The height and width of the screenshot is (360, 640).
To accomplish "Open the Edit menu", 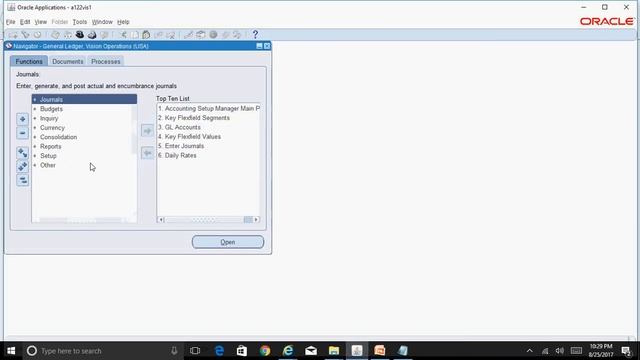I will pos(25,22).
